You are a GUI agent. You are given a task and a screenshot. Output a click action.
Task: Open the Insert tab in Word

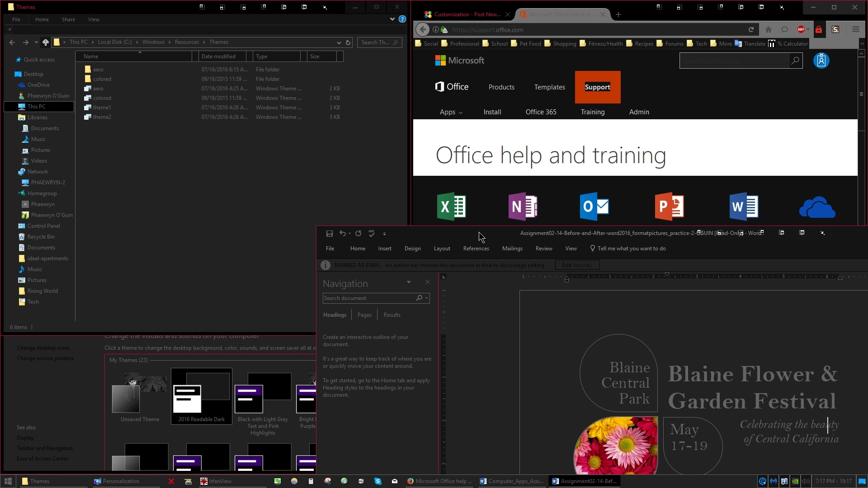click(x=385, y=249)
